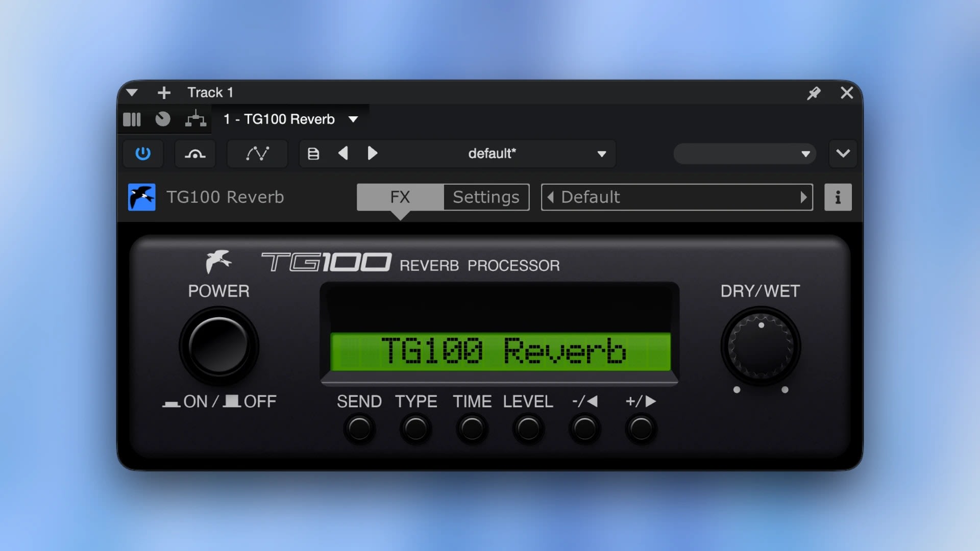Toggle the POWER push button
Image resolution: width=980 pixels, height=551 pixels.
click(219, 345)
